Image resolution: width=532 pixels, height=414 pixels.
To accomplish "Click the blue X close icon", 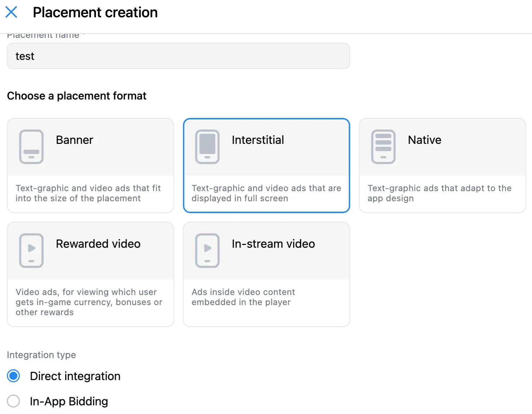I will [x=12, y=12].
